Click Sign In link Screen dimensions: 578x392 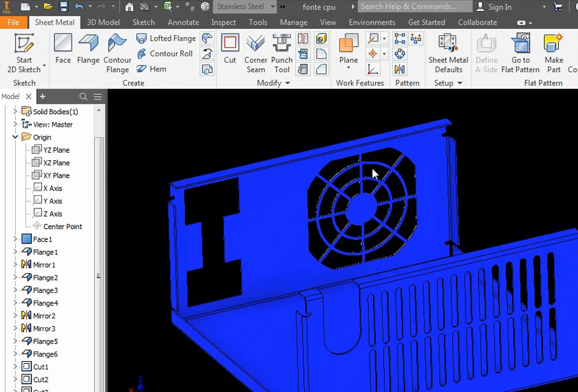click(x=500, y=7)
